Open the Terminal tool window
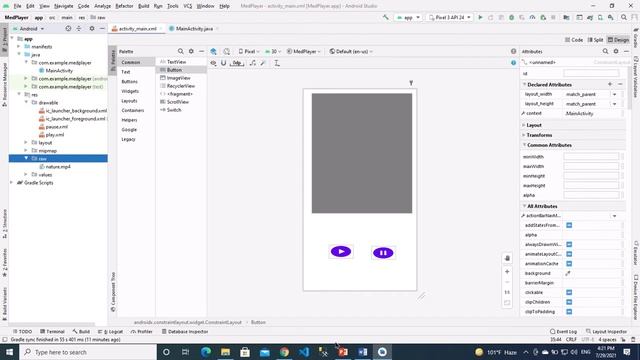Image resolution: width=640 pixels, height=360 pixels. (52, 331)
